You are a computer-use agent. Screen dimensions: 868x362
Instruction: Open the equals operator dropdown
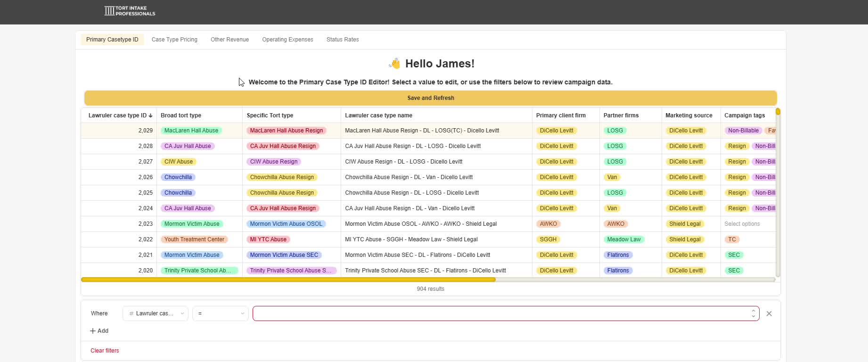(220, 313)
